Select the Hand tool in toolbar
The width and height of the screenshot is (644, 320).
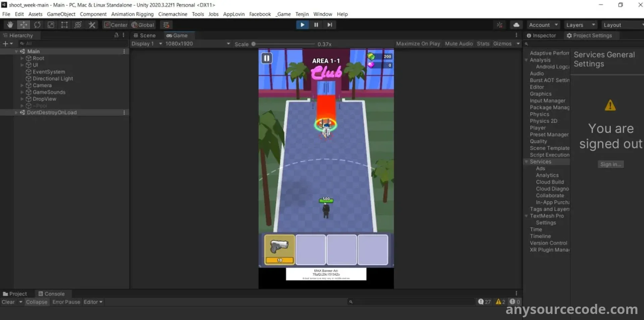point(10,25)
